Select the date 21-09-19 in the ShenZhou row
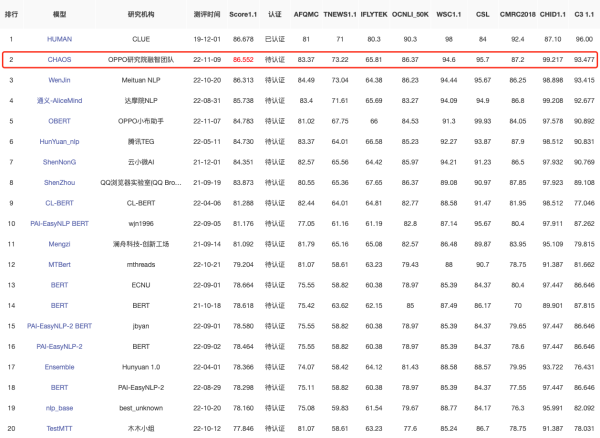600x438 pixels. click(207, 182)
